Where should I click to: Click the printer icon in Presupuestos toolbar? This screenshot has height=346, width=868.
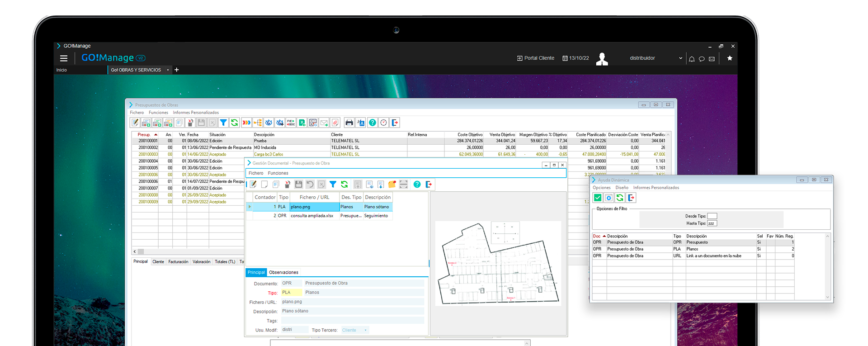(349, 123)
